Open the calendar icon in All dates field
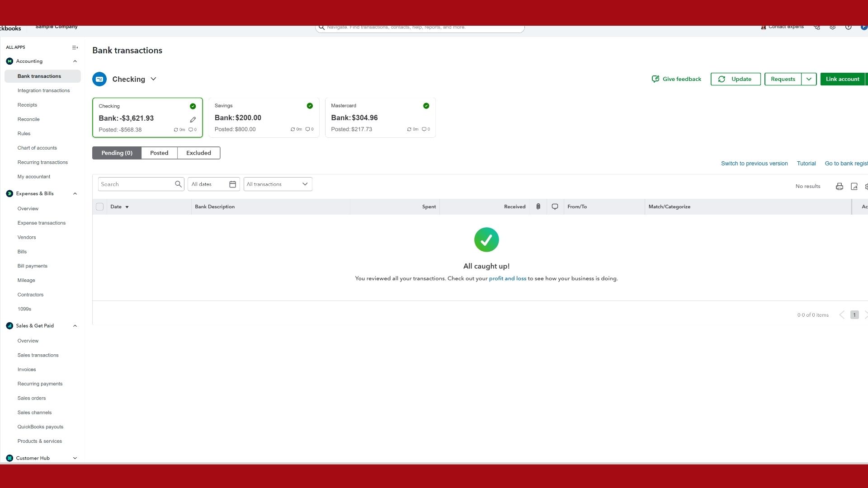The image size is (868, 488). pos(232,184)
